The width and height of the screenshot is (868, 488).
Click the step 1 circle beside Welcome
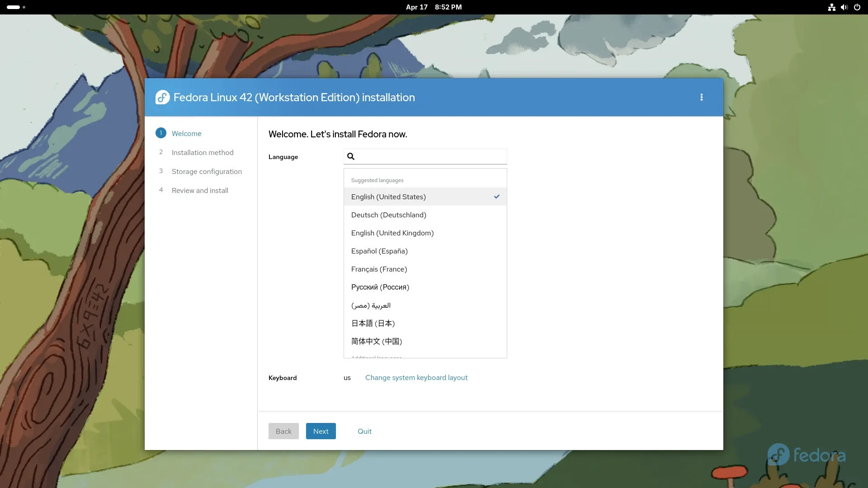coord(161,133)
